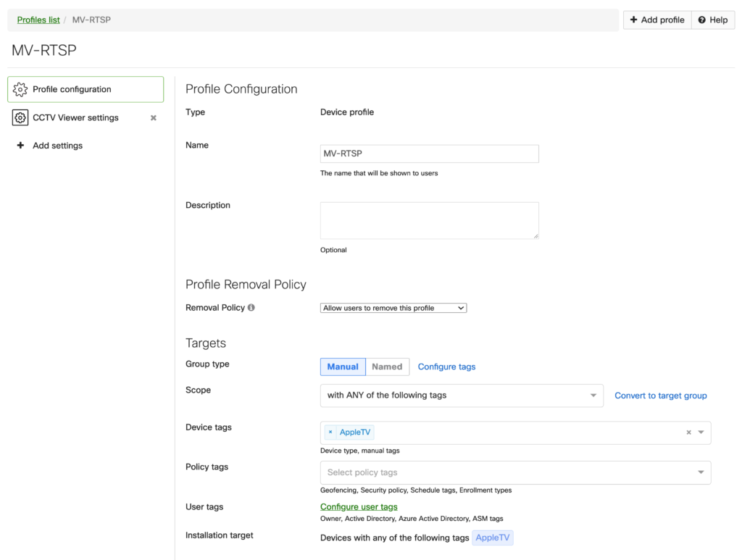Click into the Description text area
This screenshot has height=560, width=742.
(429, 220)
